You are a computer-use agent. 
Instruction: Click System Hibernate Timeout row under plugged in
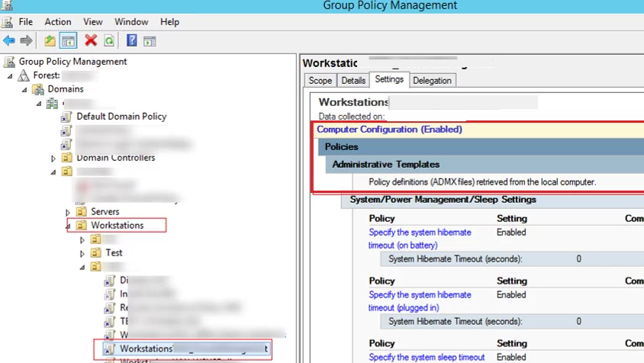pos(512,322)
